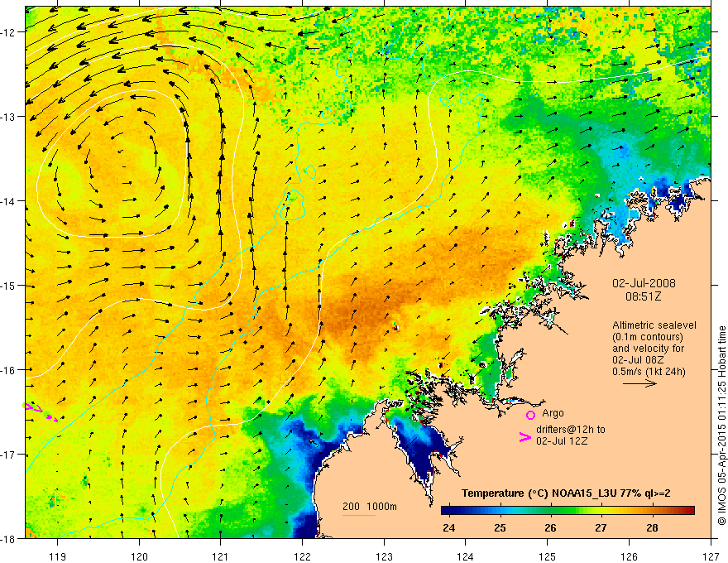
Task: Click color bar label 25
Action: point(500,528)
